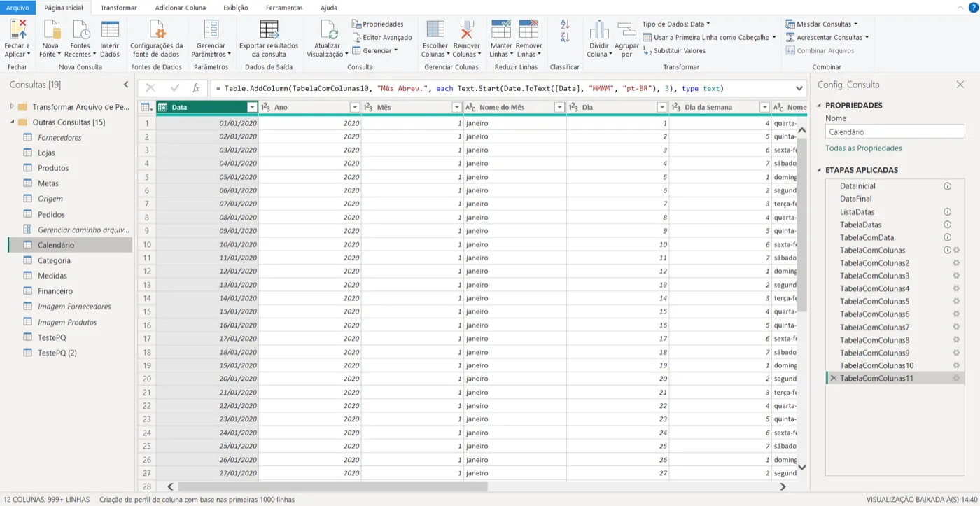Expand the formula bar

pyautogui.click(x=799, y=88)
